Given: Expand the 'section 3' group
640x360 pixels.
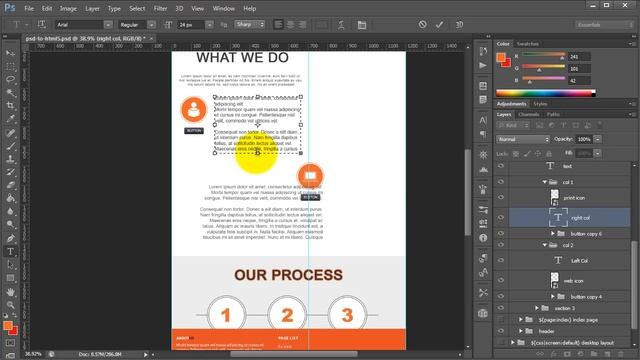Looking at the screenshot, I should 537,308.
